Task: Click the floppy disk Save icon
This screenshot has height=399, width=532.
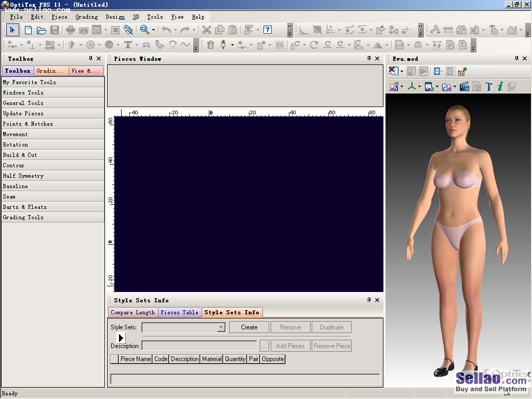Action: coord(55,30)
